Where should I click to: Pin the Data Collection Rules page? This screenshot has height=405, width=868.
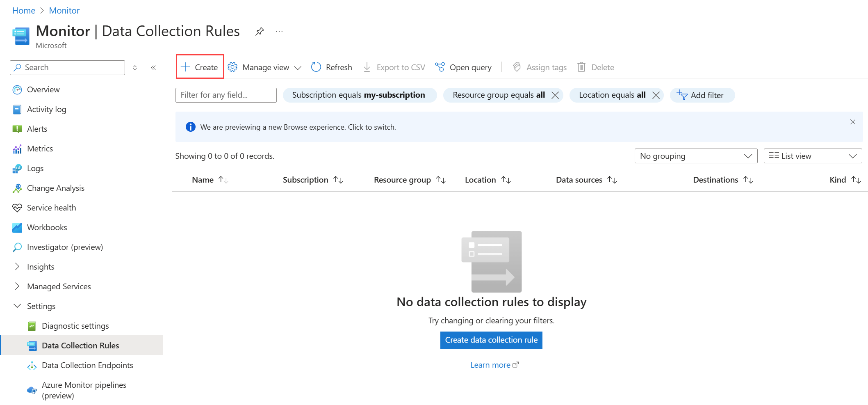click(x=260, y=31)
